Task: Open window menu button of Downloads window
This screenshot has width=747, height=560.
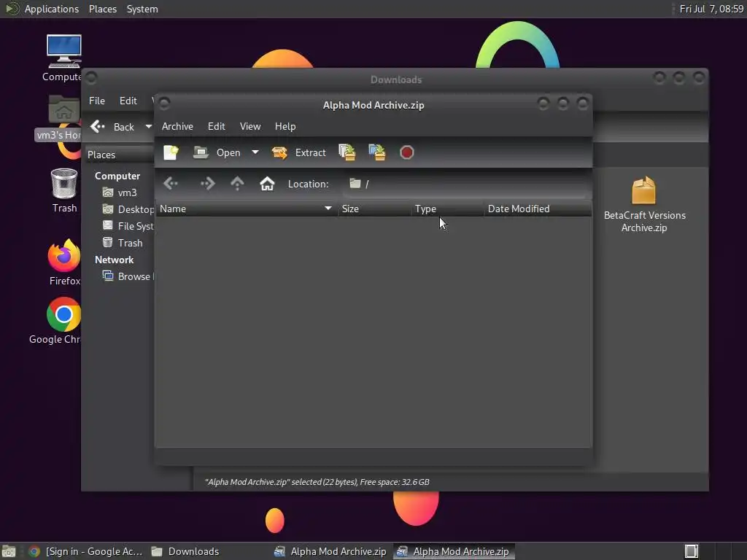Action: click(91, 77)
